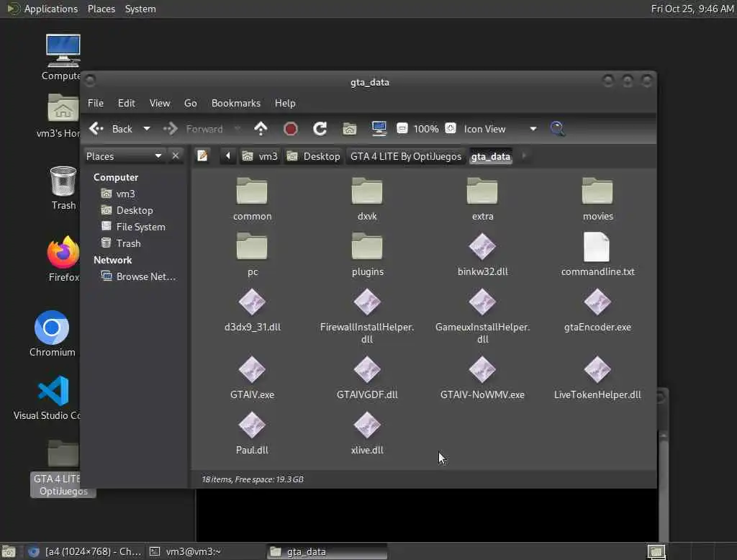737x560 pixels.
Task: Select the Paul.dll file
Action: (x=252, y=433)
